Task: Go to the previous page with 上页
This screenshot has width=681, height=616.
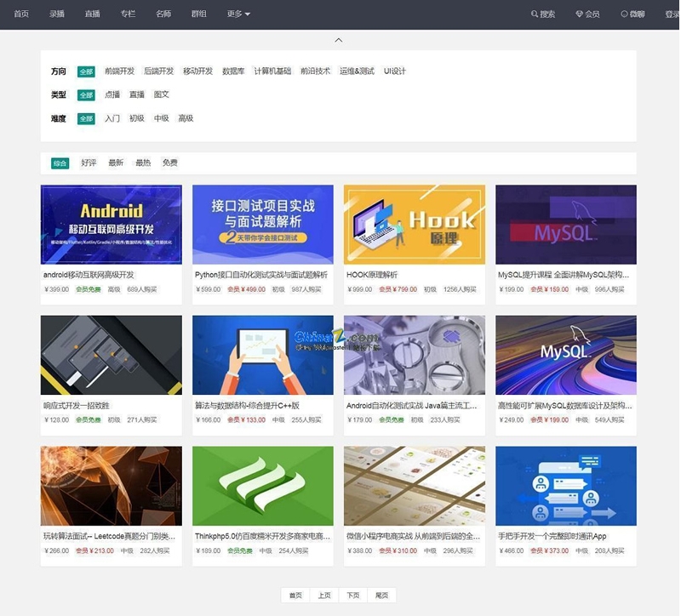Action: coord(324,596)
